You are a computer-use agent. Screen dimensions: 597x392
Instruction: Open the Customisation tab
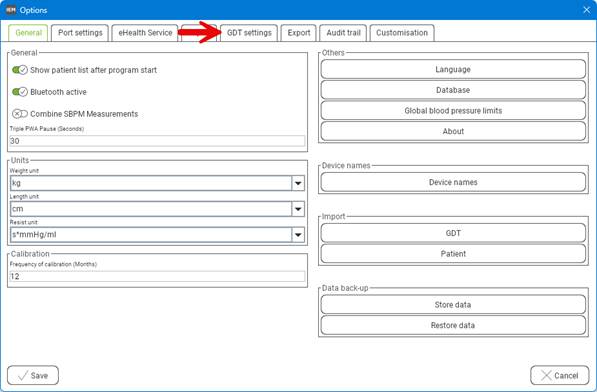(402, 33)
